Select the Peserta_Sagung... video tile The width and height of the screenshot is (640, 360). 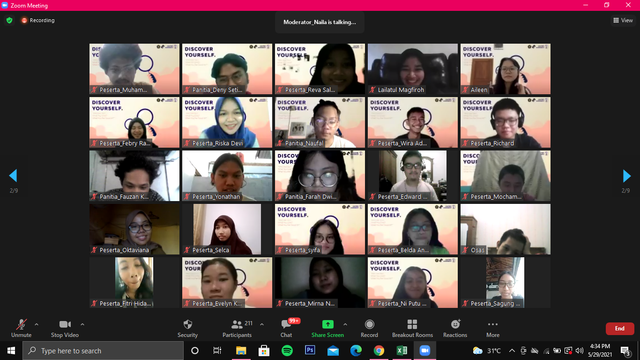coord(505,282)
